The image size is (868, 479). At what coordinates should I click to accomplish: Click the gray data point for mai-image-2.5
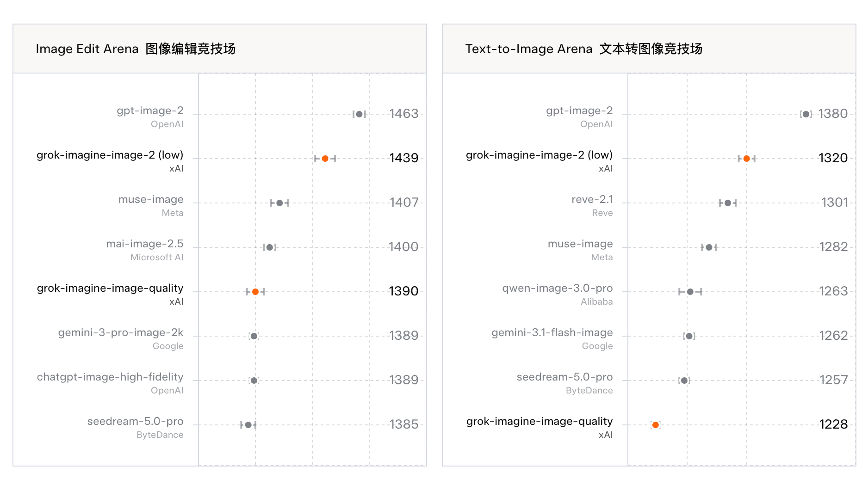(x=270, y=247)
